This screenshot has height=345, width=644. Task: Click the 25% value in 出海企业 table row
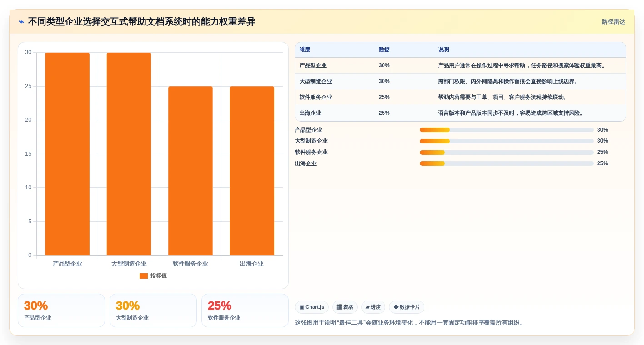pos(384,113)
